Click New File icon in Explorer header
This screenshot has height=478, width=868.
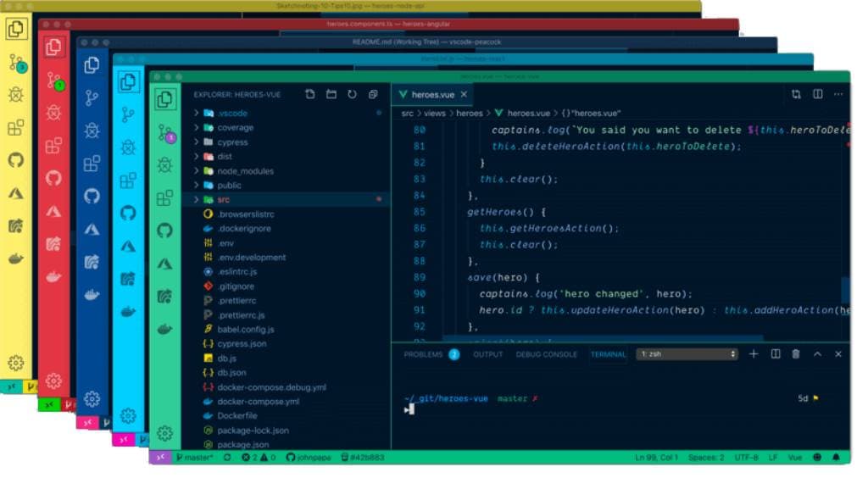pos(310,94)
